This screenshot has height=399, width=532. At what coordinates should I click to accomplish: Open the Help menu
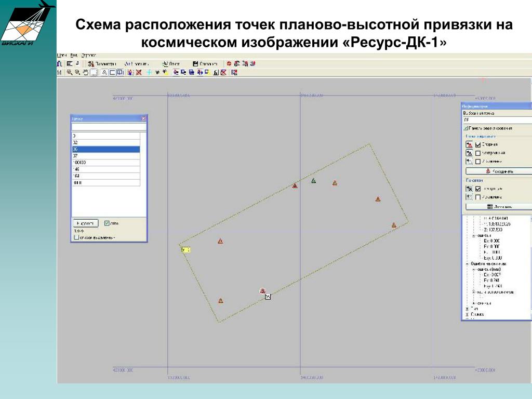tap(88, 55)
